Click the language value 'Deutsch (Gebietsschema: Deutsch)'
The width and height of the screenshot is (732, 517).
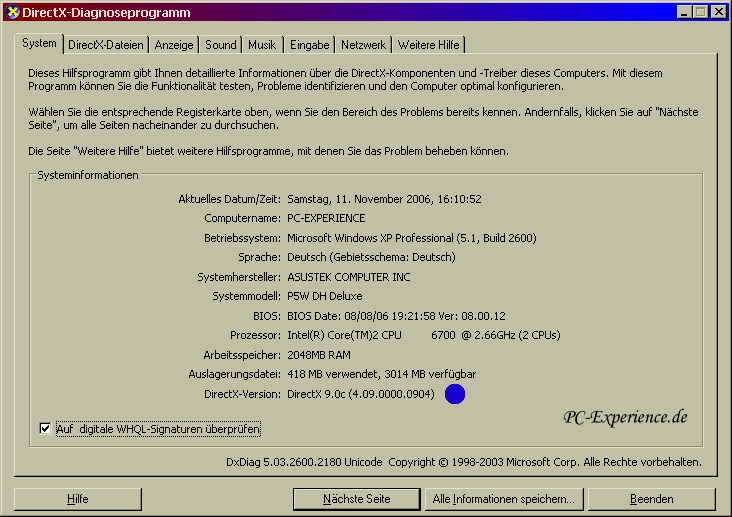[x=371, y=257]
